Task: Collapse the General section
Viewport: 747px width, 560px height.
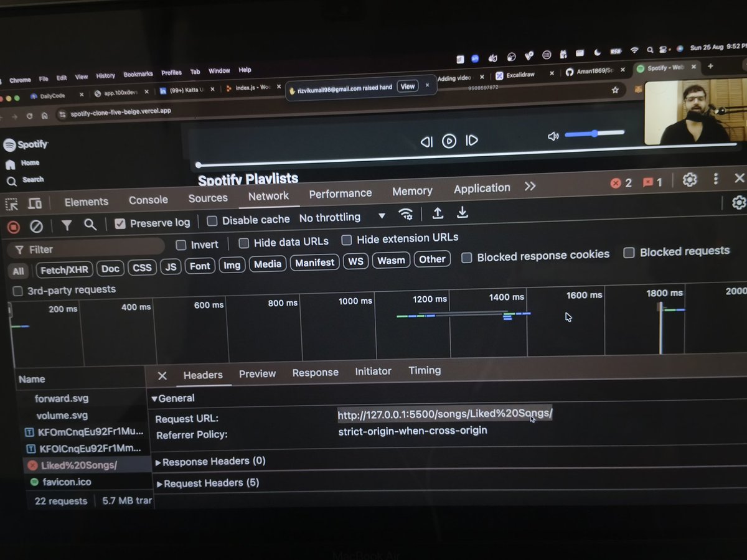Action: [173, 398]
